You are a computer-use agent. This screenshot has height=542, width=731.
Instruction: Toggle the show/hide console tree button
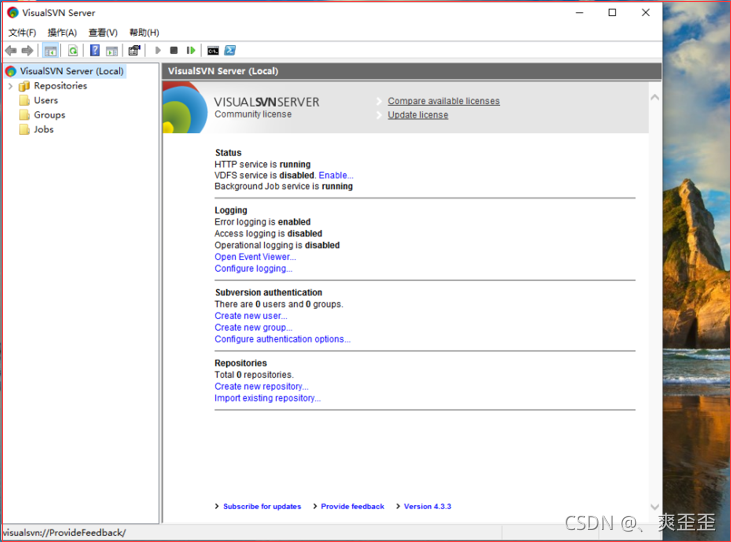[x=50, y=50]
